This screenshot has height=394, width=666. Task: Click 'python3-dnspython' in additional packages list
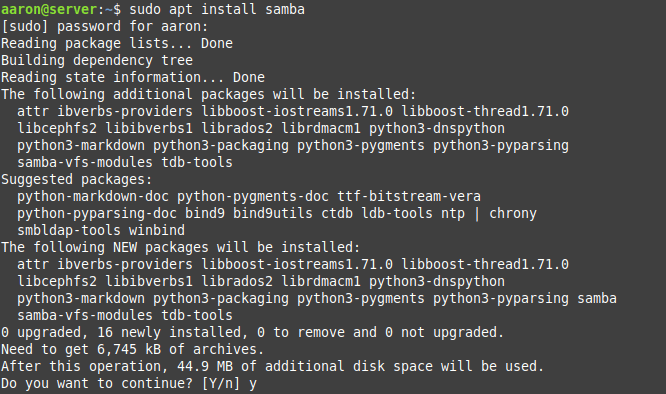[x=437, y=129]
